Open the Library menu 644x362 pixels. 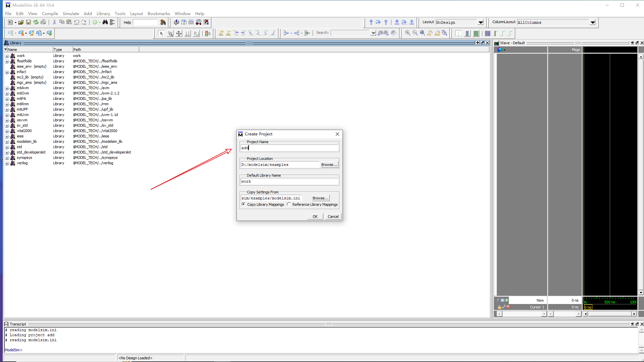103,13
